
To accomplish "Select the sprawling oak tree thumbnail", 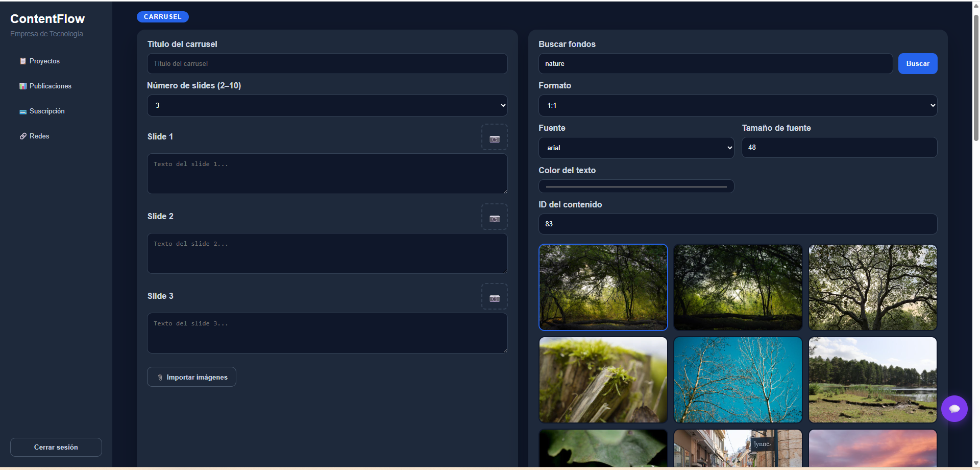I will [x=873, y=287].
